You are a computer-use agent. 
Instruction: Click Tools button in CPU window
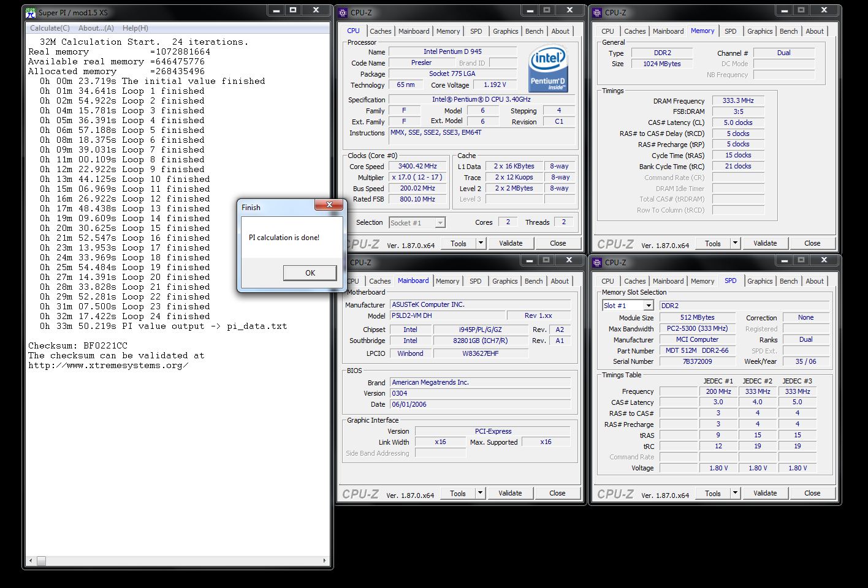pyautogui.click(x=459, y=243)
